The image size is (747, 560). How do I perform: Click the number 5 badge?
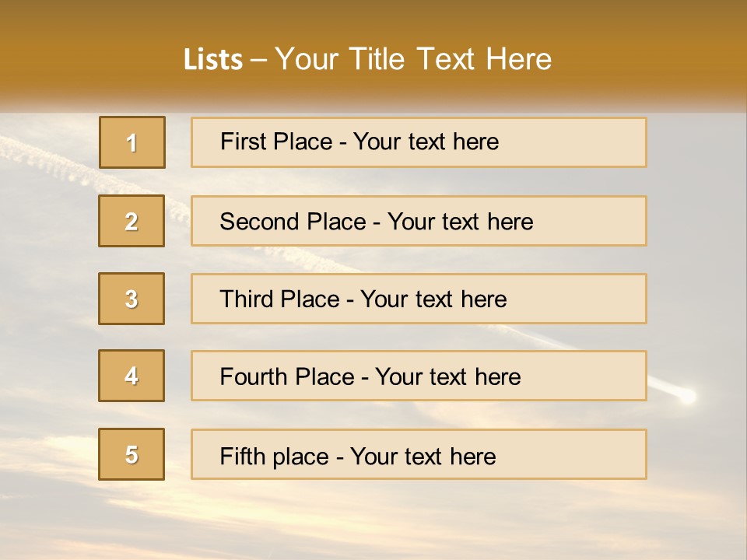tap(132, 454)
